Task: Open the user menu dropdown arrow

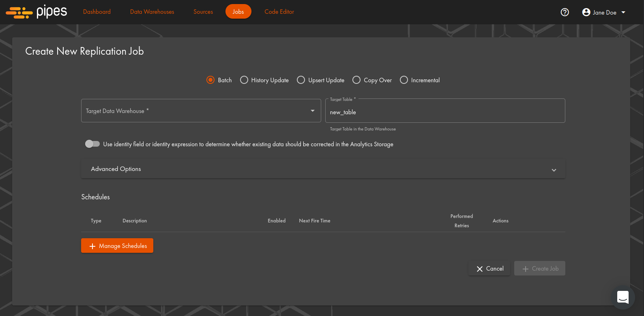Action: [x=623, y=12]
